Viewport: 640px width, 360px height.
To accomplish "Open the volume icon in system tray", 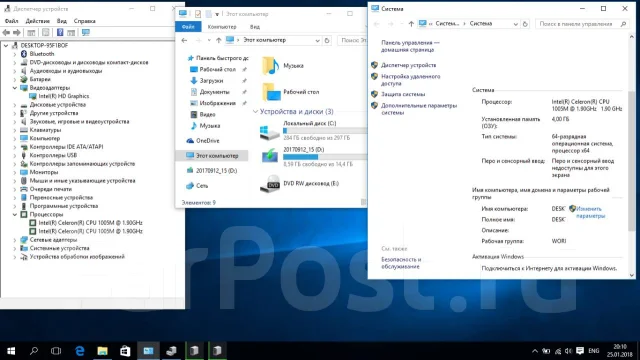I will pos(568,351).
